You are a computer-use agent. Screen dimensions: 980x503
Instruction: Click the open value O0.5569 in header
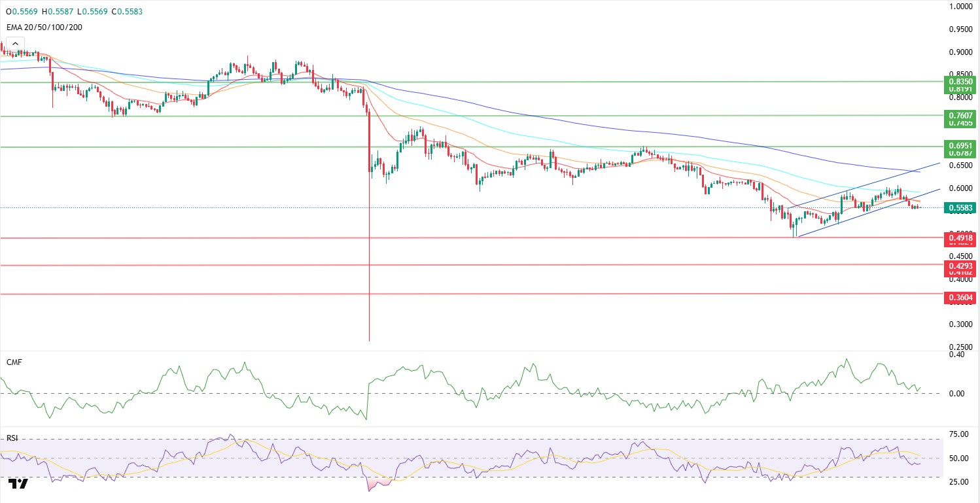(21, 12)
